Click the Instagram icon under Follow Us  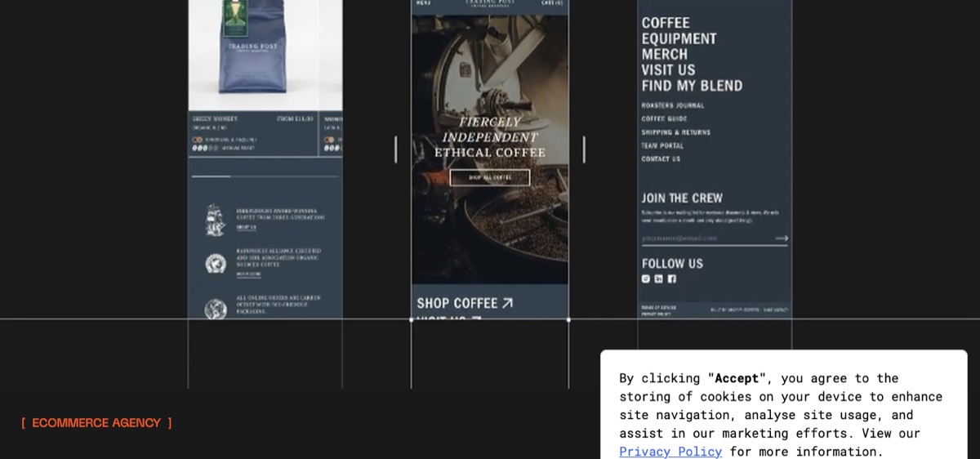(645, 279)
